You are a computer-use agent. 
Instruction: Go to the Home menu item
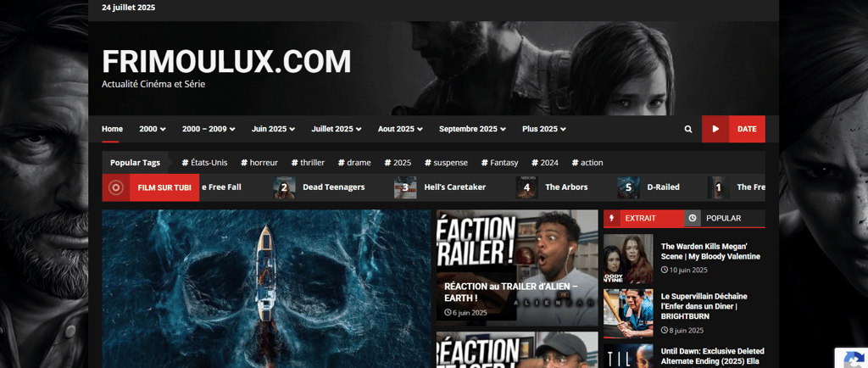113,129
